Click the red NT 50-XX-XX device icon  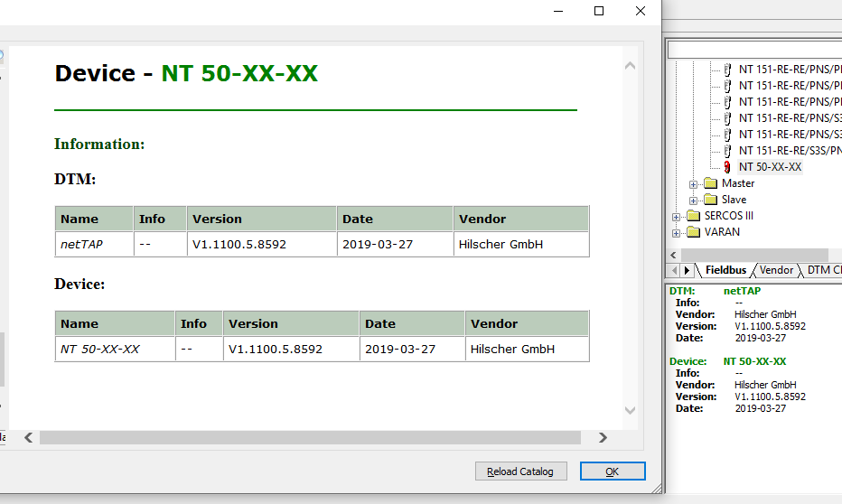point(727,167)
